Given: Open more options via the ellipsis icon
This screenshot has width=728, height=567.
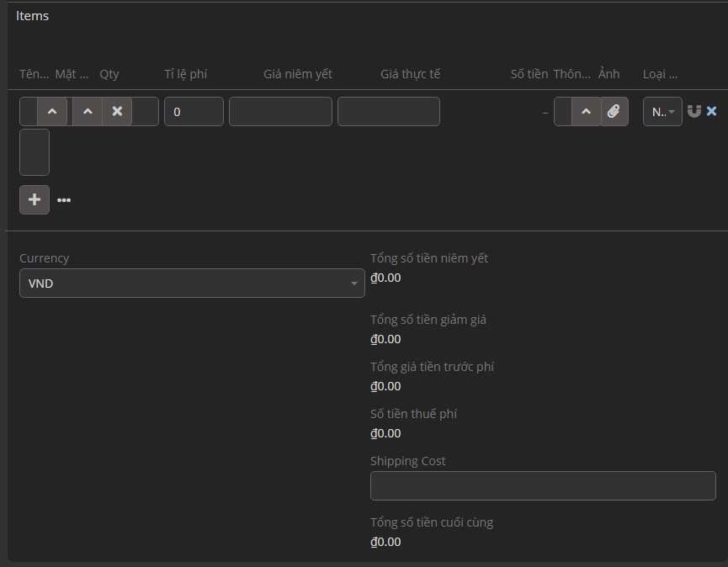Looking at the screenshot, I should (64, 200).
